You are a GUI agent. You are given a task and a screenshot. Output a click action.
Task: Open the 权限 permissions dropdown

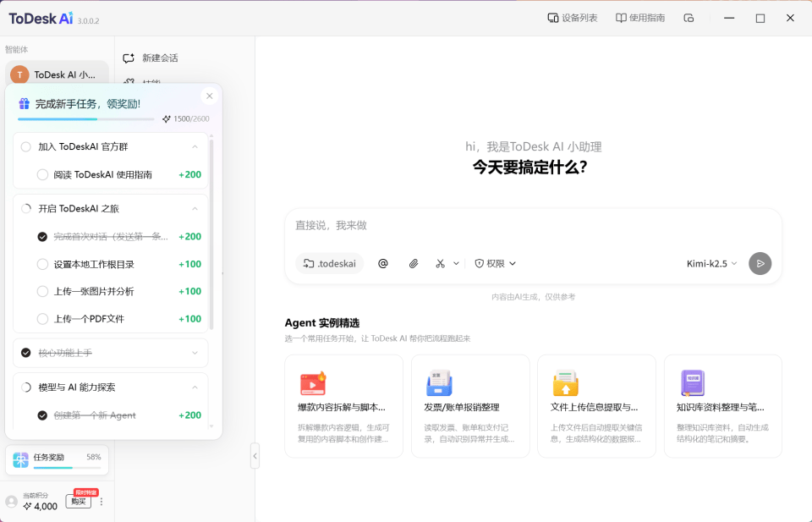[x=495, y=264]
